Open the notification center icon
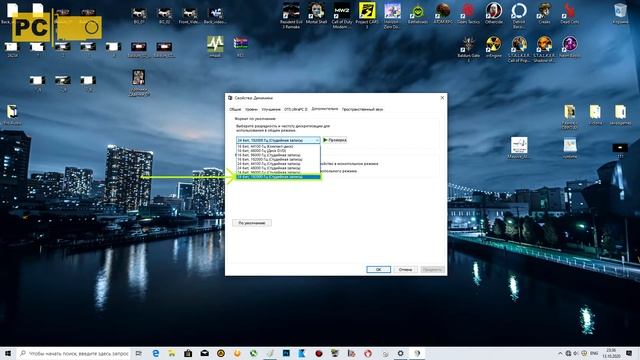640x360 pixels. click(x=629, y=353)
